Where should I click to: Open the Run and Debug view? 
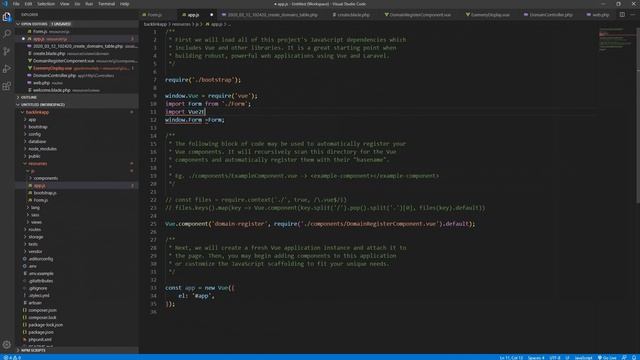(x=7, y=69)
